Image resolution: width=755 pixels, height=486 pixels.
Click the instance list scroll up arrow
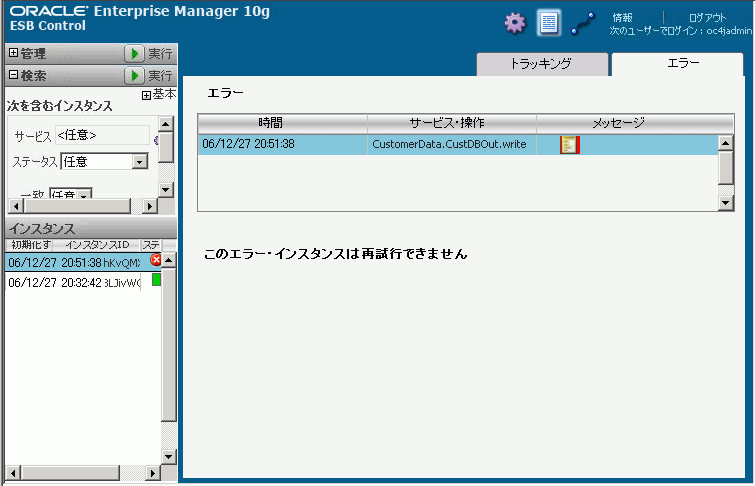169,261
